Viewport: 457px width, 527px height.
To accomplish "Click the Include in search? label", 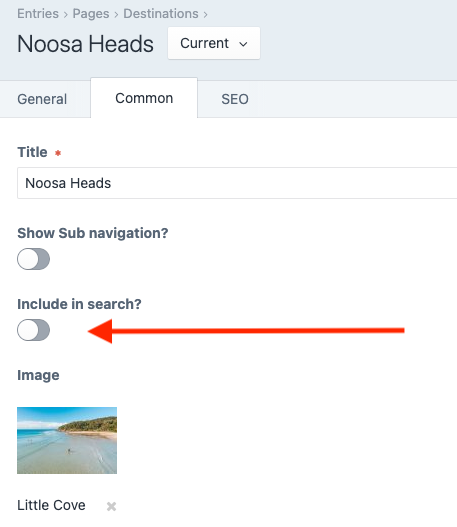I will point(79,304).
